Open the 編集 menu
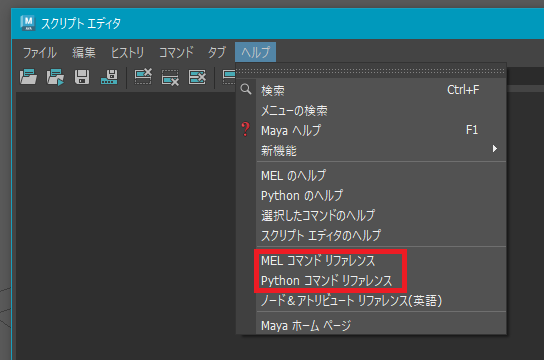 (x=84, y=52)
